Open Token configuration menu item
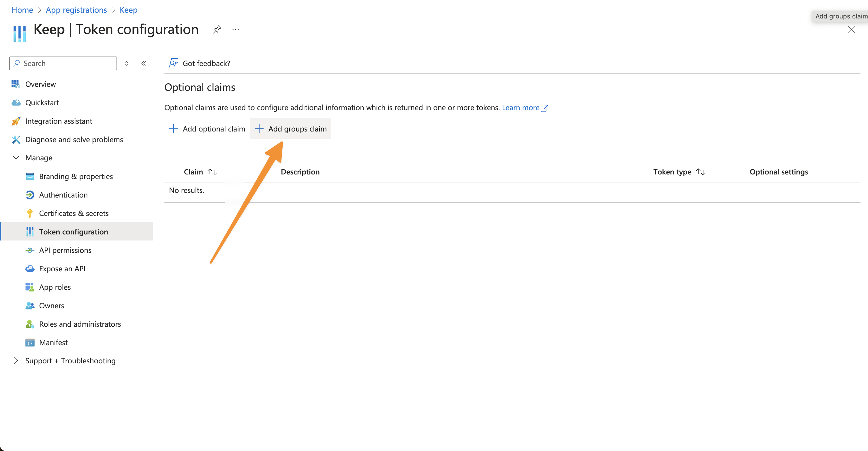Viewport: 868px width, 451px height. point(77,232)
